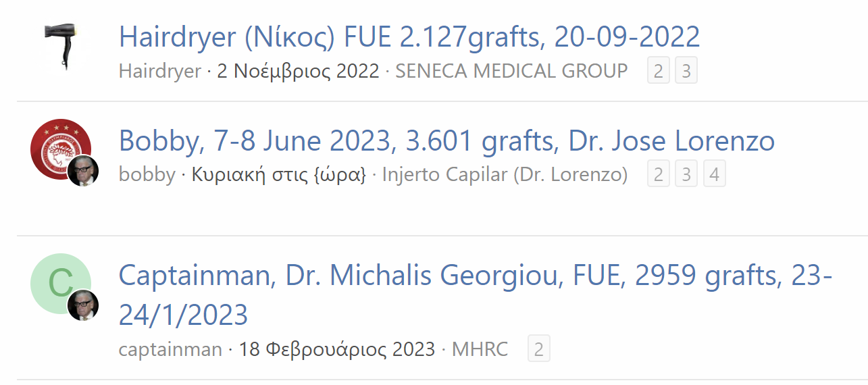Screen dimensions: 868x385
Task: Go to page 2 of Bobby thread
Action: [x=659, y=175]
